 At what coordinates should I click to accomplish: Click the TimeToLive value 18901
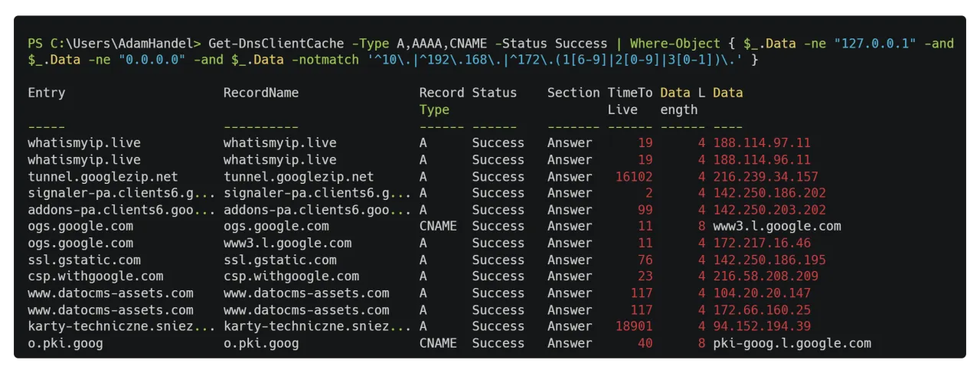pos(634,327)
